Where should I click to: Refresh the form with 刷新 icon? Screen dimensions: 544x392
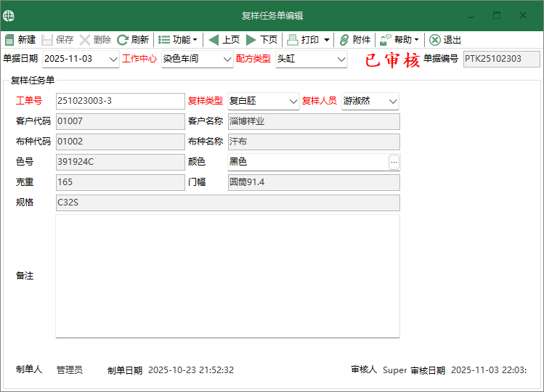pyautogui.click(x=123, y=40)
